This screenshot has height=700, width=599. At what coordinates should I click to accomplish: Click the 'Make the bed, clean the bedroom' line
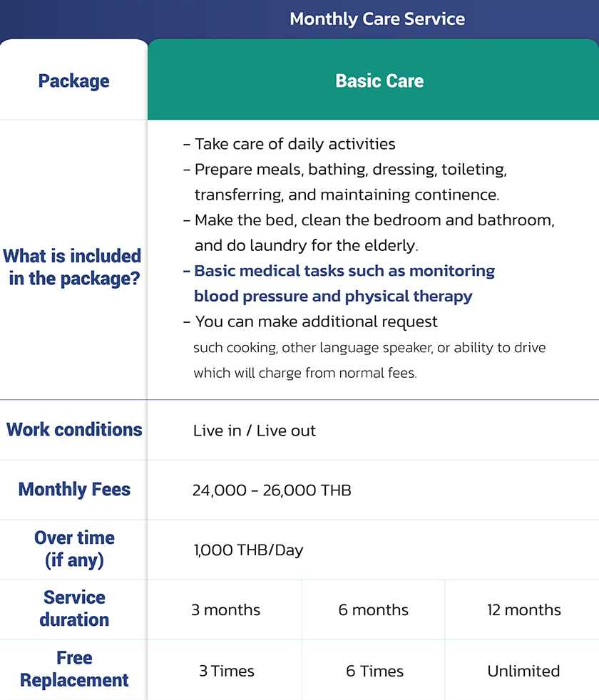[x=374, y=220]
